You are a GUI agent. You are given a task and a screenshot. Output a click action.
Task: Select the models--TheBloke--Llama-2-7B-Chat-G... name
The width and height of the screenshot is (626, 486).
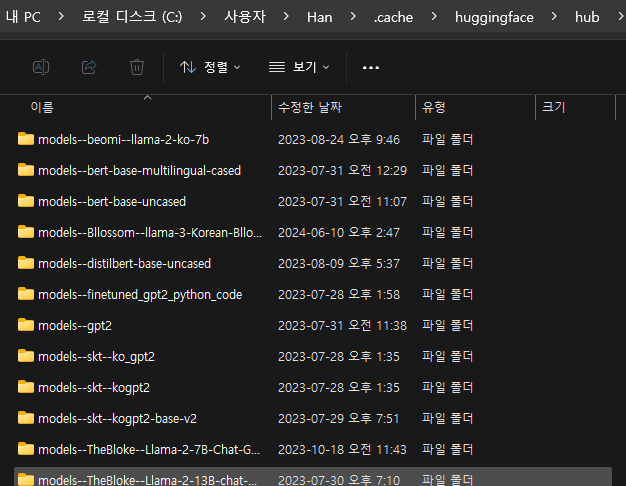click(149, 450)
